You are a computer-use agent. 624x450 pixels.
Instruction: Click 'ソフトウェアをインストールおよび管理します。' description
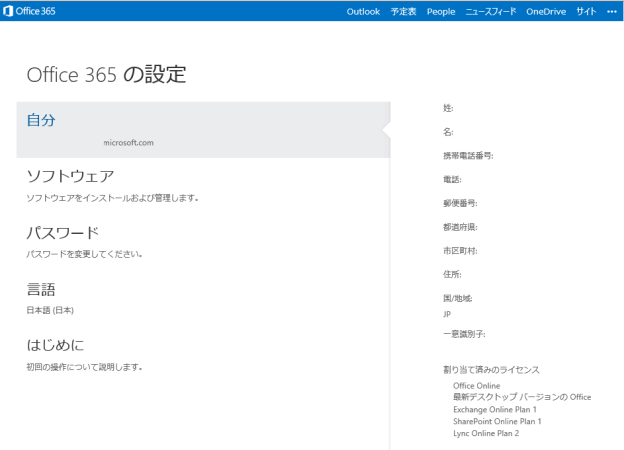pos(112,198)
